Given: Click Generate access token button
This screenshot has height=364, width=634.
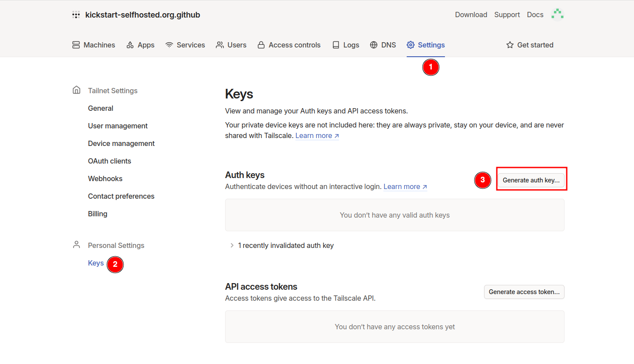Looking at the screenshot, I should coord(524,292).
